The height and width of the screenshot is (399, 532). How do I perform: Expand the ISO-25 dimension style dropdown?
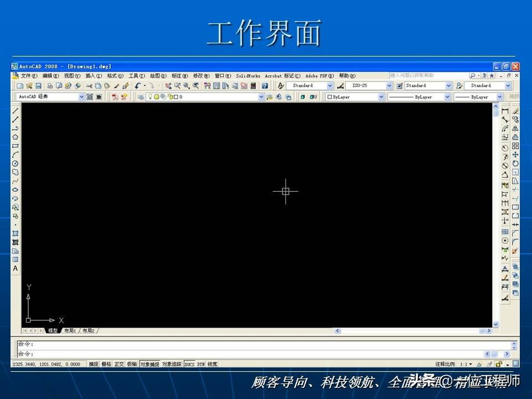coord(388,86)
